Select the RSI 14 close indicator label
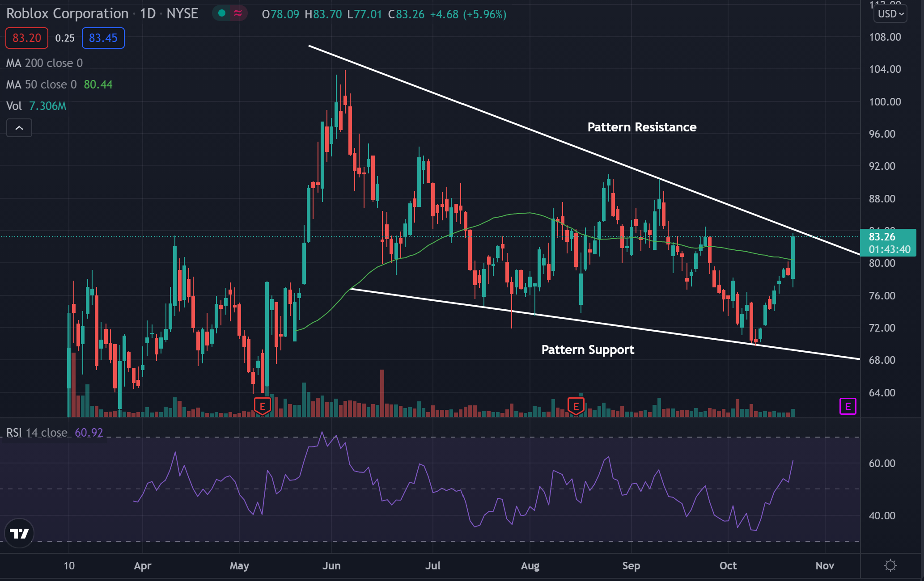 pos(37,433)
